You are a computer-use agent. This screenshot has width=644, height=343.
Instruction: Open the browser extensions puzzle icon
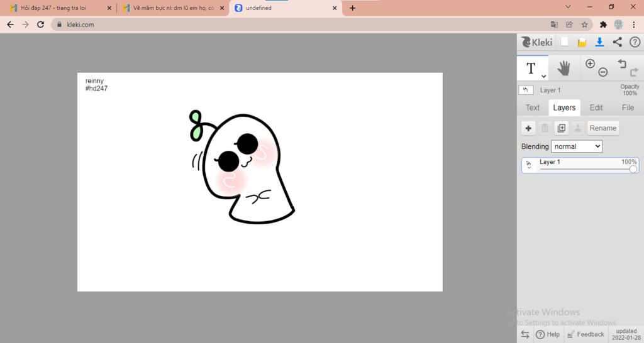pos(603,24)
